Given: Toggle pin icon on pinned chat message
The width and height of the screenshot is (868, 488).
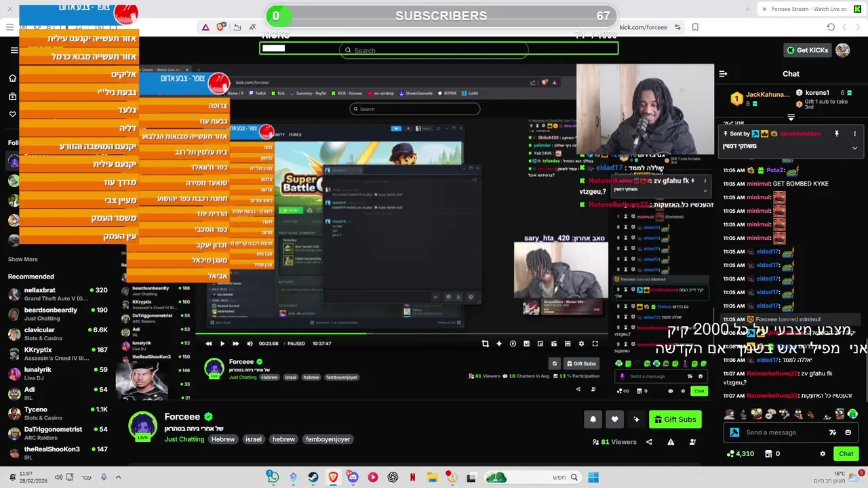Looking at the screenshot, I should point(837,134).
